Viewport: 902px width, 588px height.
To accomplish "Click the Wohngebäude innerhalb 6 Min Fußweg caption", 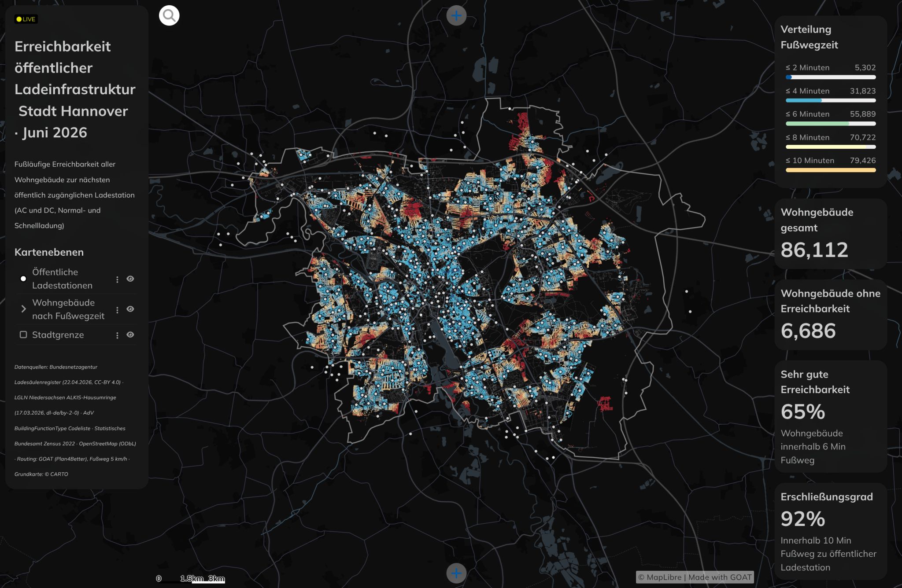I will point(813,446).
